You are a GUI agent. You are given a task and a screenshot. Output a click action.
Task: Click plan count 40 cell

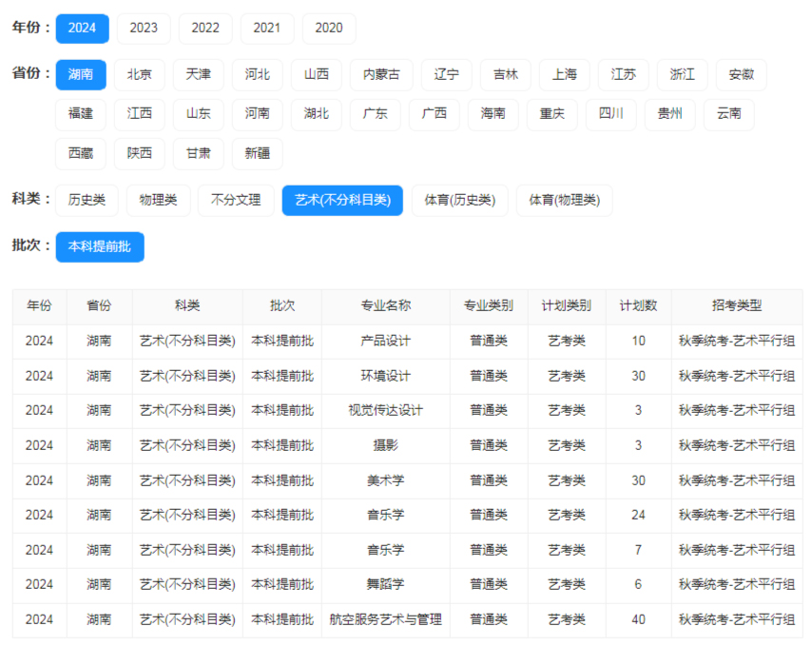(639, 620)
